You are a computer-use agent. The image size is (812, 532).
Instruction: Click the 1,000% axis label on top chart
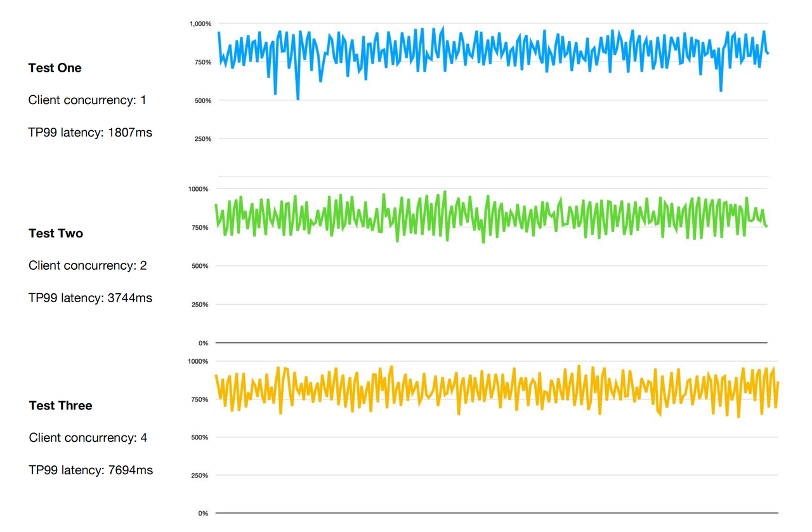(x=199, y=22)
